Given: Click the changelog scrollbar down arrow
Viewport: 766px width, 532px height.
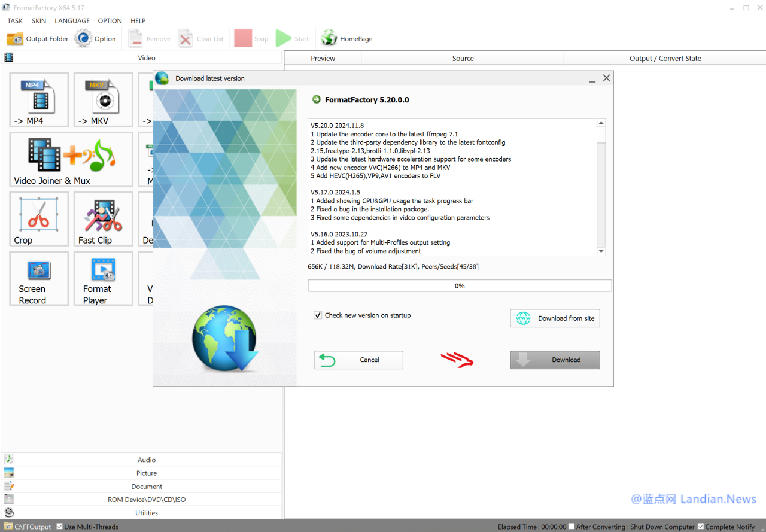Looking at the screenshot, I should click(601, 251).
